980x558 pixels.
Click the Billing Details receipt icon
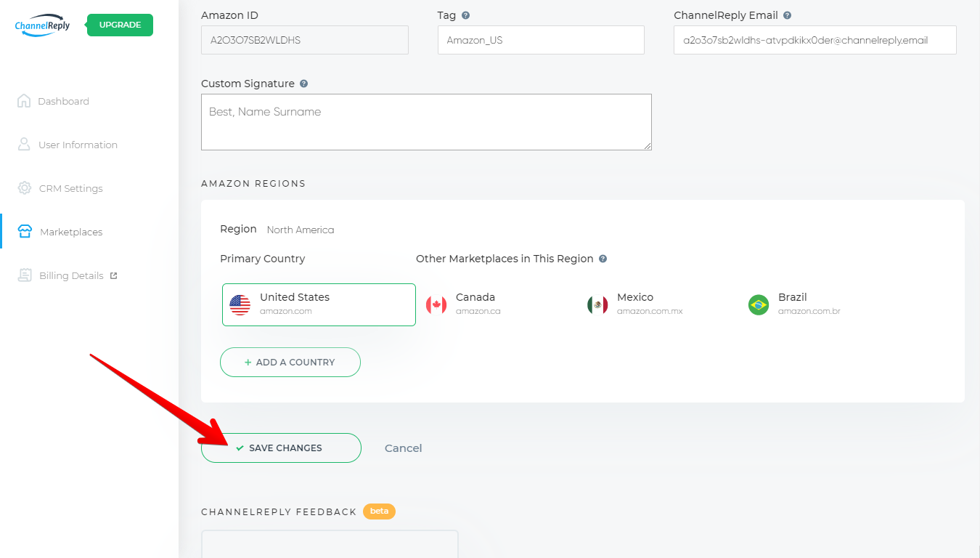click(x=25, y=275)
